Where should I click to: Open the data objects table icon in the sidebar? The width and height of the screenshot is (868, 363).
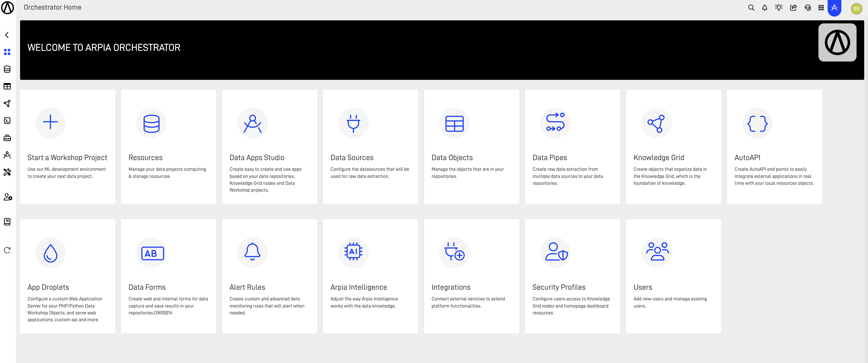(x=7, y=86)
